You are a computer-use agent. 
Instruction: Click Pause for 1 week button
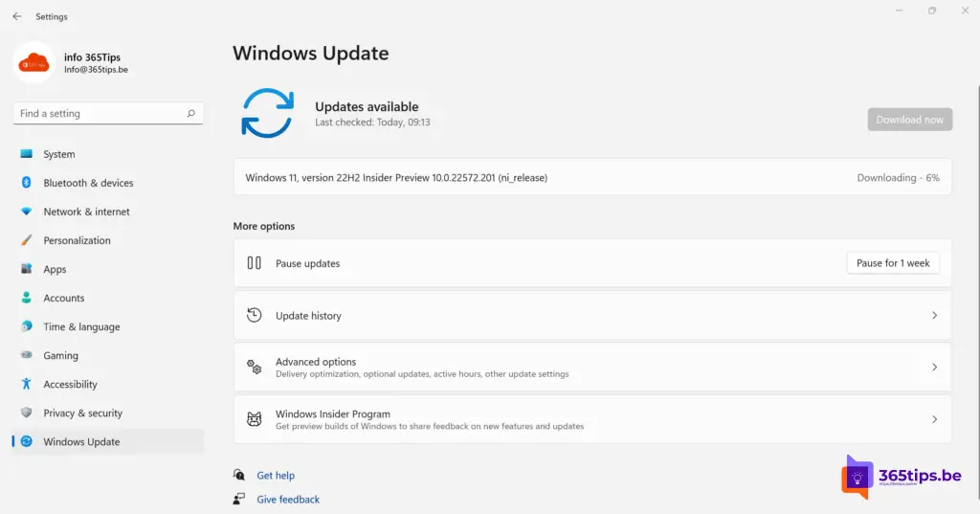[x=893, y=263]
